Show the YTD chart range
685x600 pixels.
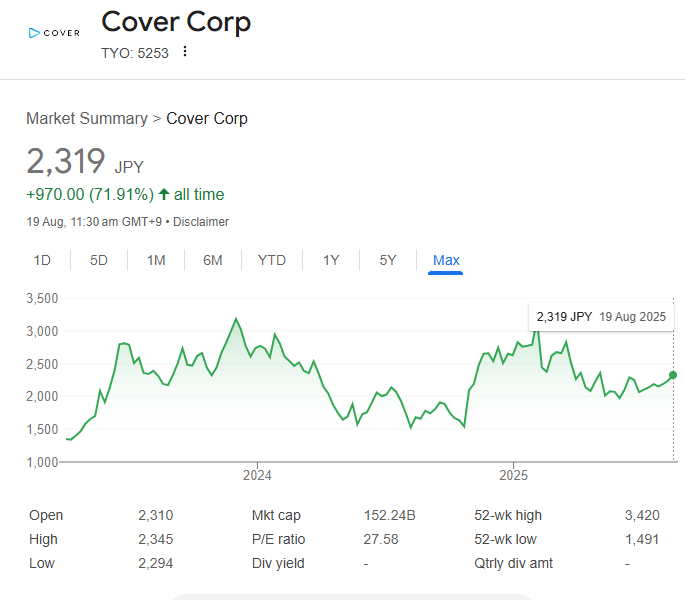pyautogui.click(x=272, y=260)
